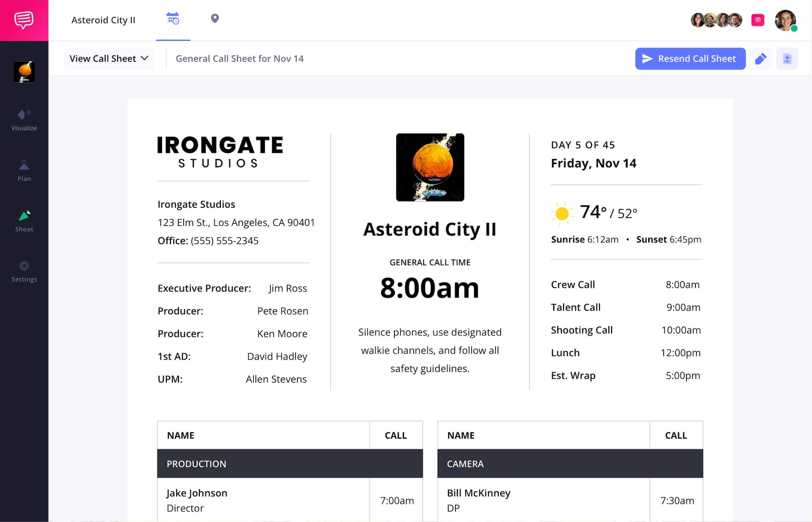Click Jake Johnson in the Production table
The height and width of the screenshot is (522, 812).
click(197, 493)
